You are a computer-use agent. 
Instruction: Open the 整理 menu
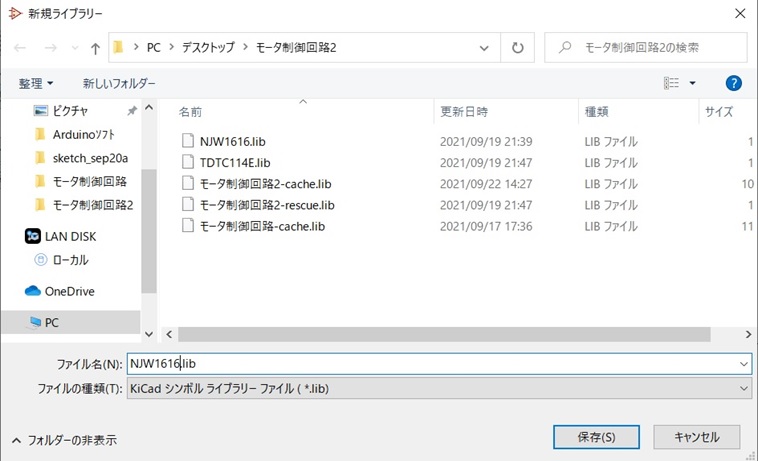[36, 83]
